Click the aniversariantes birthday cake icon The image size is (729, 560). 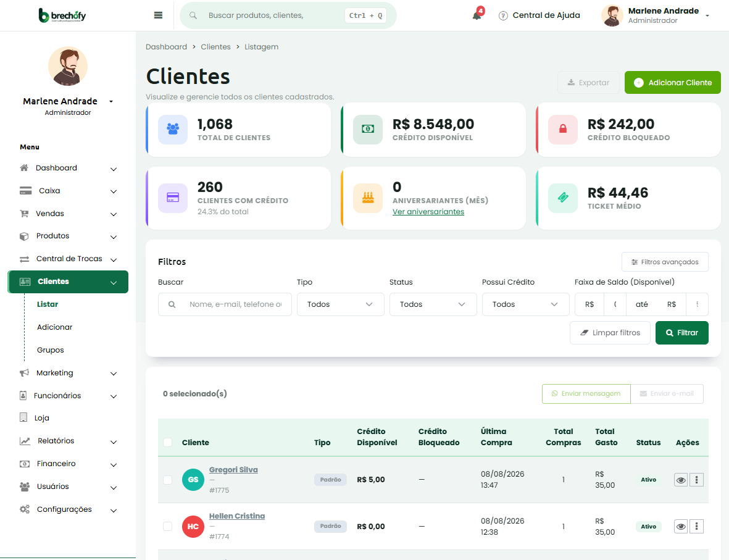368,198
